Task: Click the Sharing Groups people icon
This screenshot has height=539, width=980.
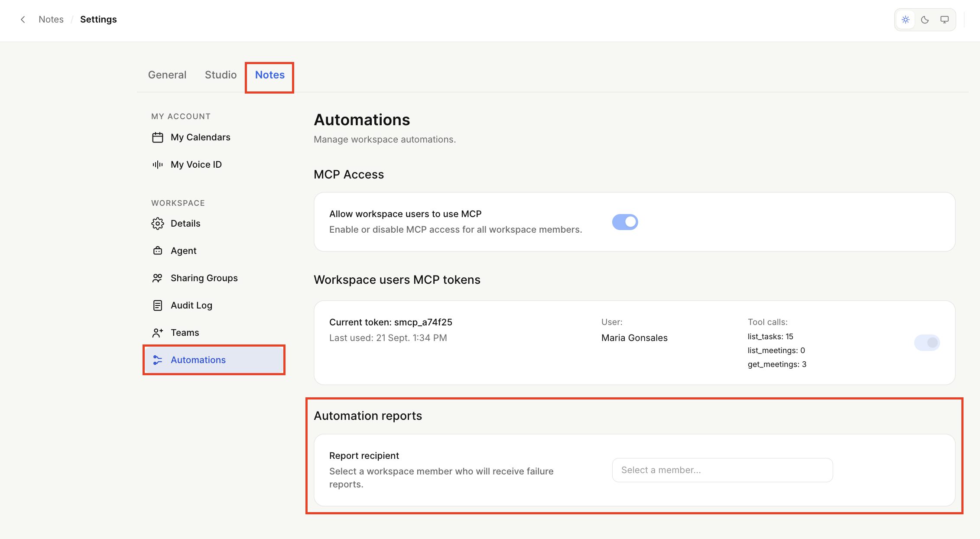Action: [x=158, y=278]
